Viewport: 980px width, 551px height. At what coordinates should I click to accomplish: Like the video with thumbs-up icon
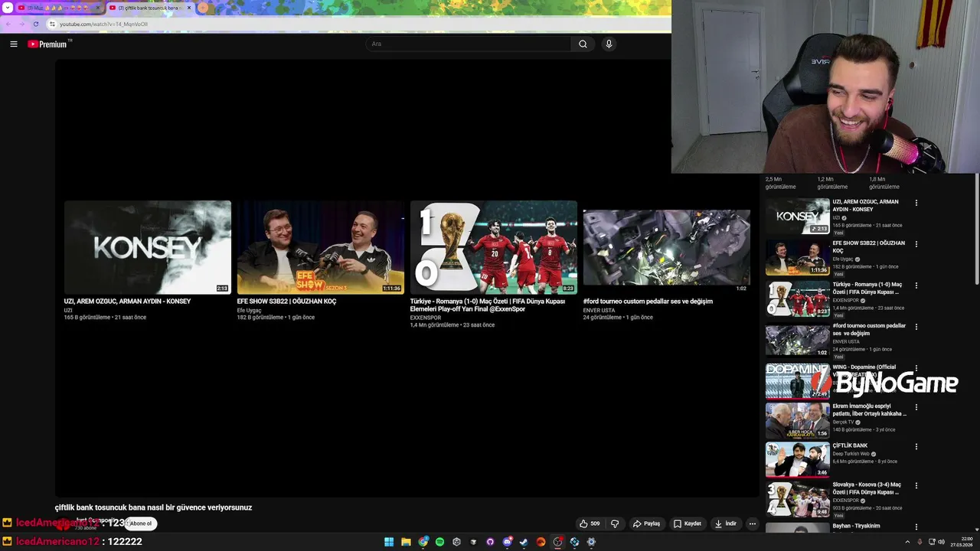pos(589,523)
